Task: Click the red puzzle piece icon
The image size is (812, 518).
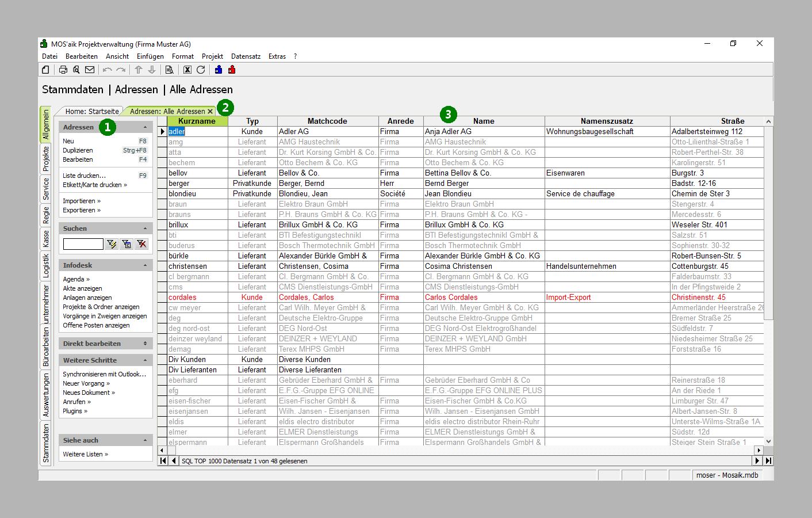Action: [232, 70]
